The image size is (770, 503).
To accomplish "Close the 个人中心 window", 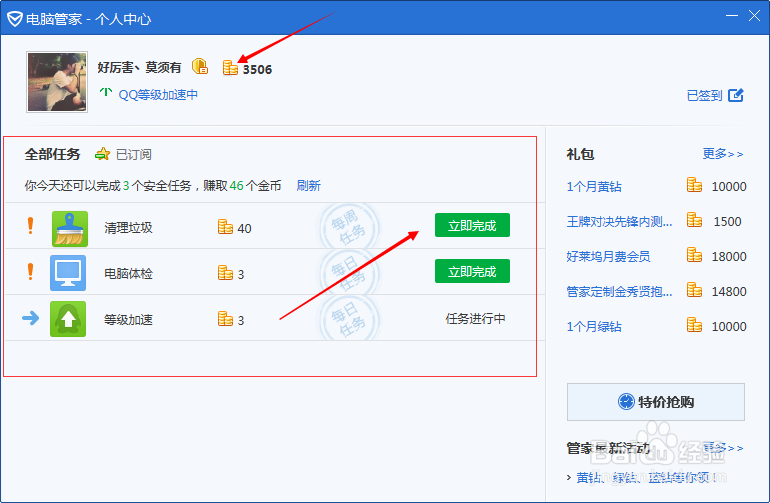I will [754, 16].
